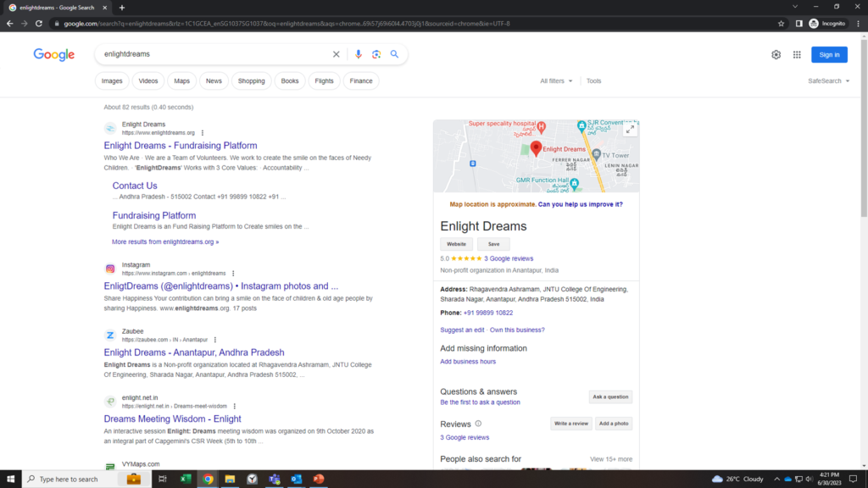The width and height of the screenshot is (868, 488).
Task: Clear the search box with X icon
Action: point(336,54)
